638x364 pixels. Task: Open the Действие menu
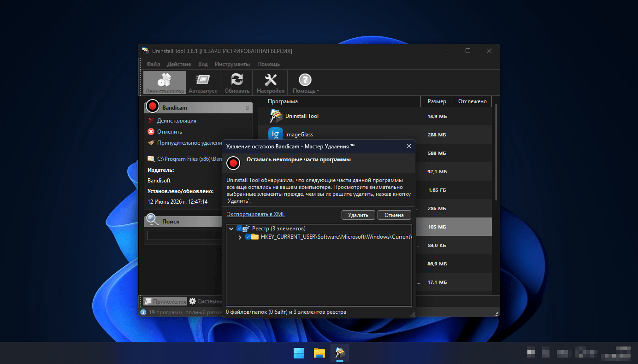click(x=179, y=64)
